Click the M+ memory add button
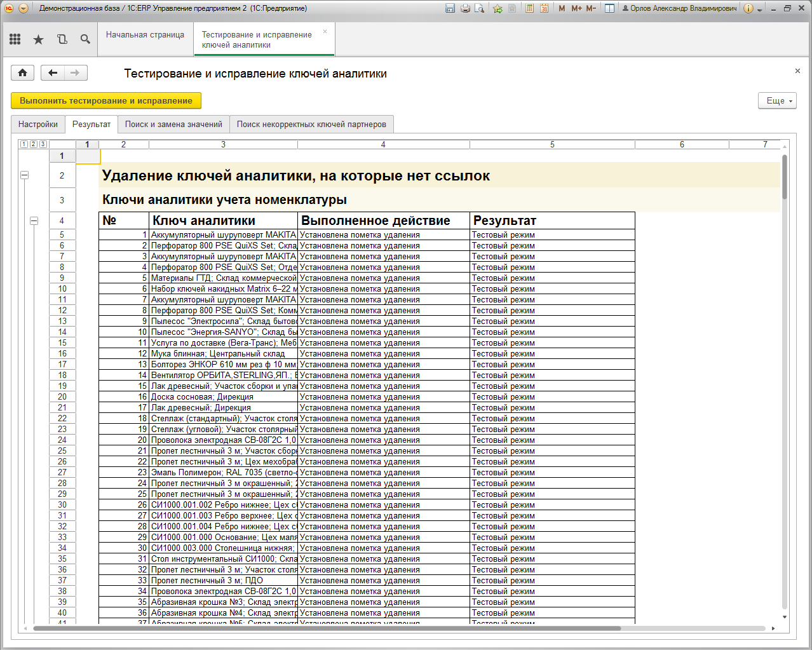 (x=576, y=8)
